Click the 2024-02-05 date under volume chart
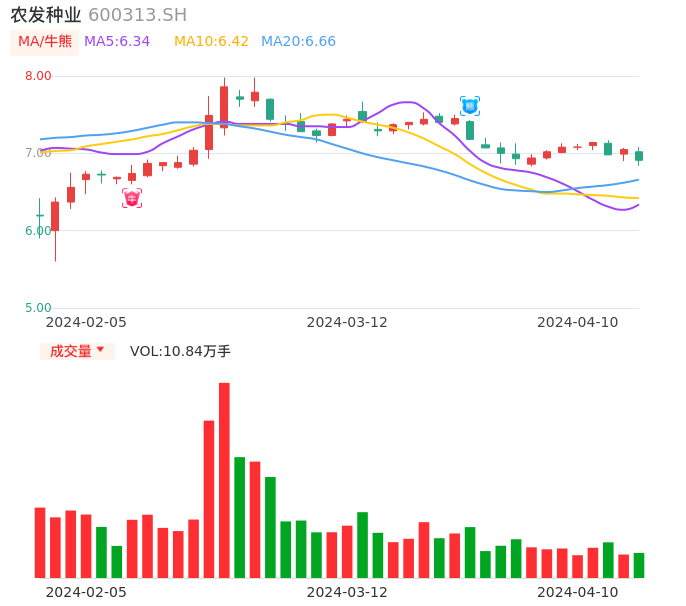 (x=86, y=593)
